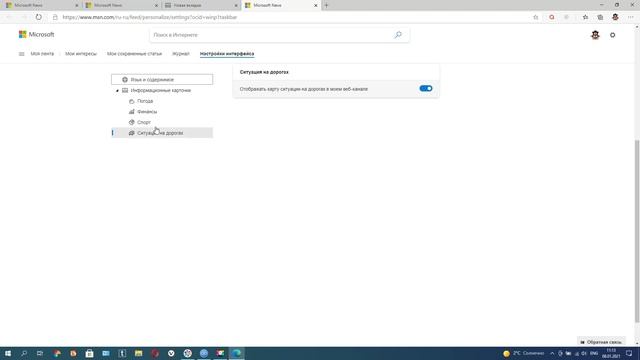This screenshot has width=640, height=360.
Task: Open the MSN page settings gear
Action: (613, 35)
